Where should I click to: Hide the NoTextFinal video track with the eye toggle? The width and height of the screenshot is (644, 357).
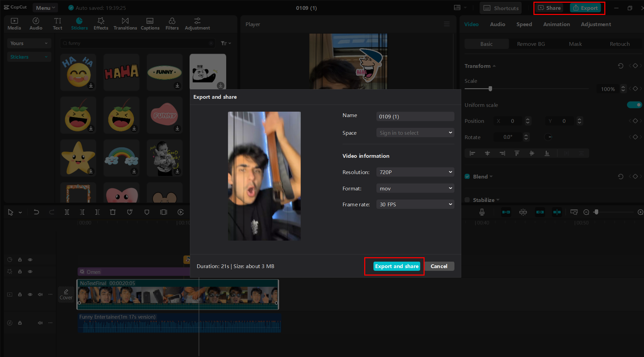pyautogui.click(x=30, y=295)
